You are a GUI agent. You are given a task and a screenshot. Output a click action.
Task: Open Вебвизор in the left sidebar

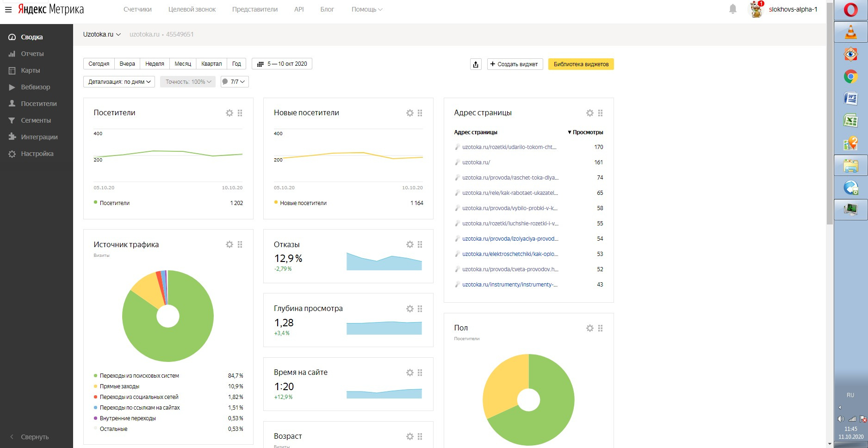pos(35,87)
